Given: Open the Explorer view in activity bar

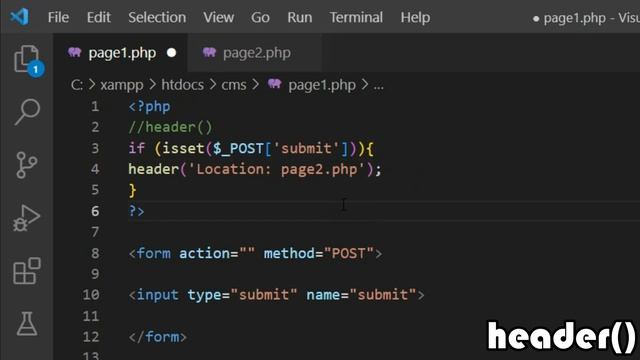Looking at the screenshot, I should click(x=27, y=60).
